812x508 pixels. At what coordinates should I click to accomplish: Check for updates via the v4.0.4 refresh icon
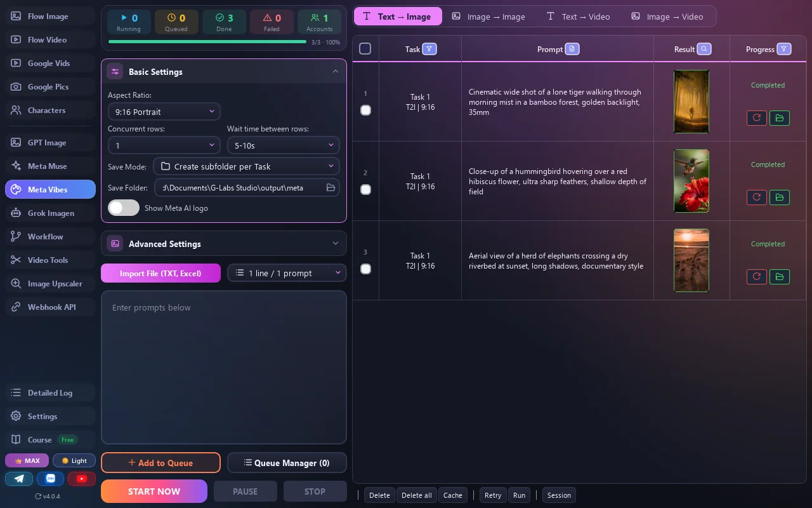pos(39,496)
